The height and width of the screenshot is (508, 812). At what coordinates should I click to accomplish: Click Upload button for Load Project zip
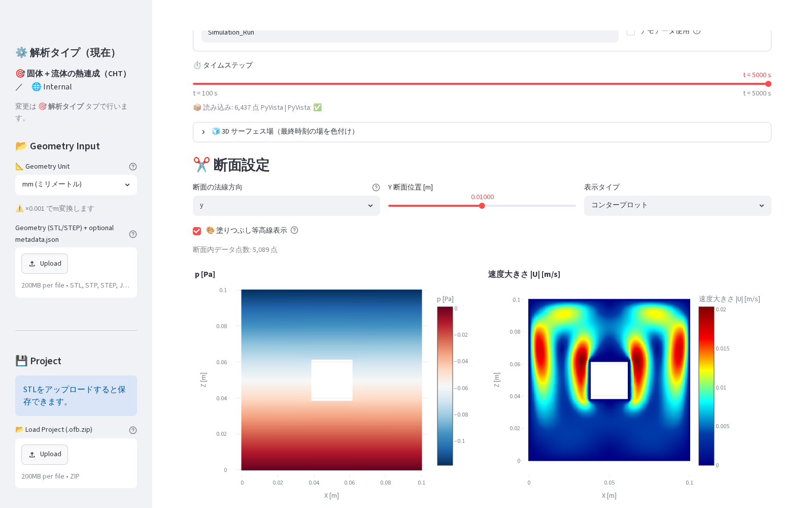45,455
